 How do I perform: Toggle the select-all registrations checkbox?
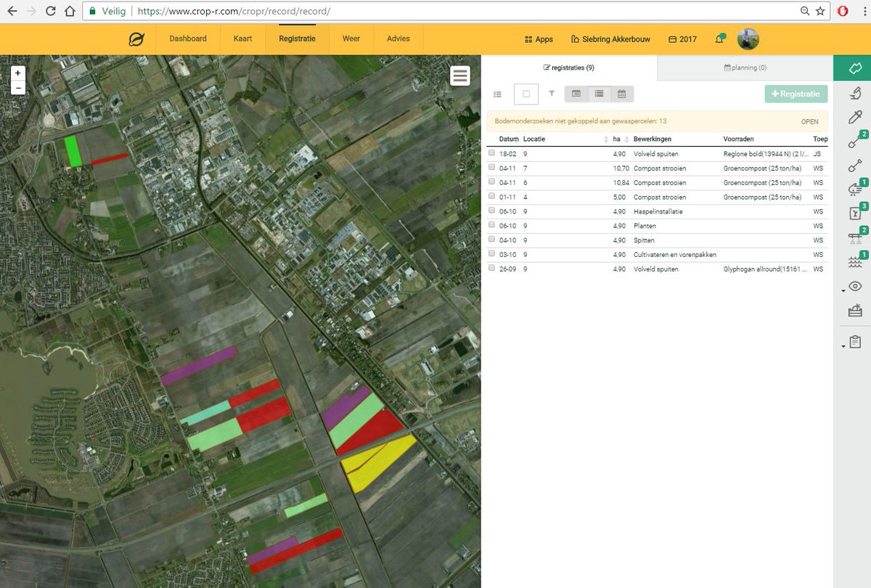[x=526, y=94]
